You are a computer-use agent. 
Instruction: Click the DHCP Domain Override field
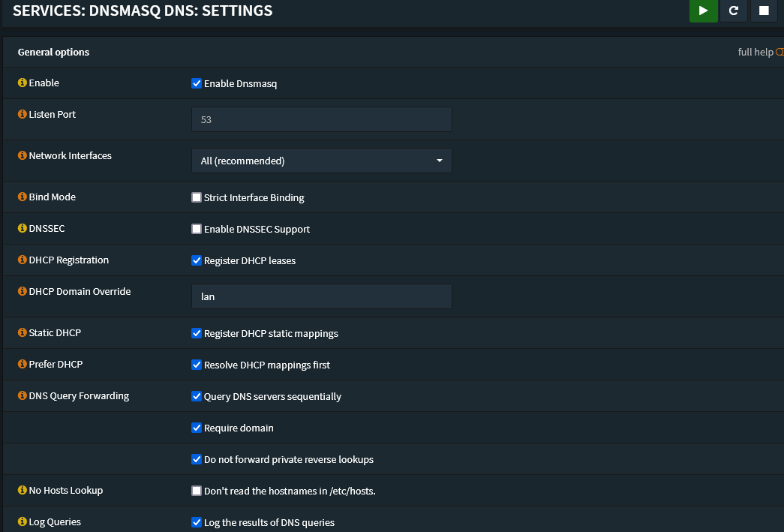point(322,296)
